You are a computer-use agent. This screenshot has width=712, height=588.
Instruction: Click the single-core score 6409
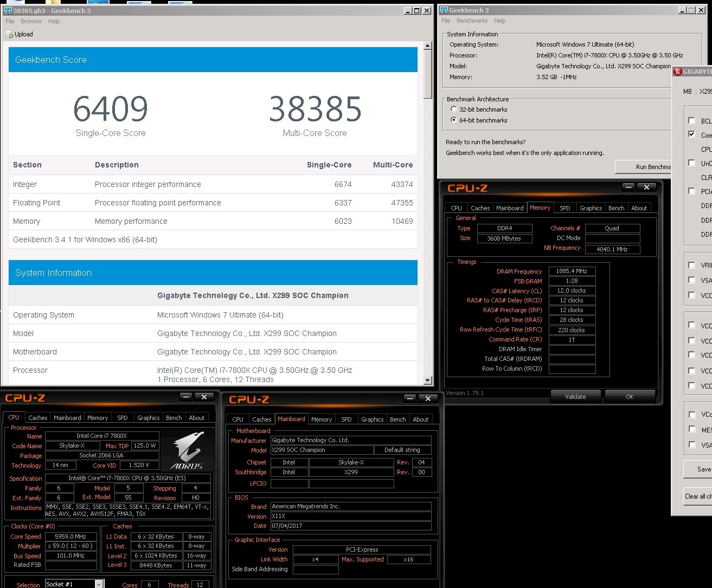pos(111,109)
